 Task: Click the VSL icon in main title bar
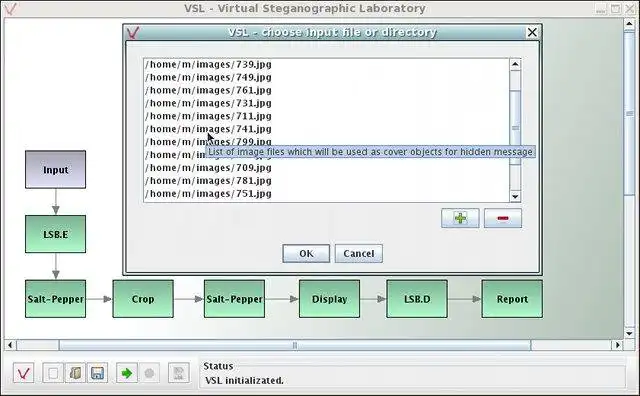click(x=11, y=8)
